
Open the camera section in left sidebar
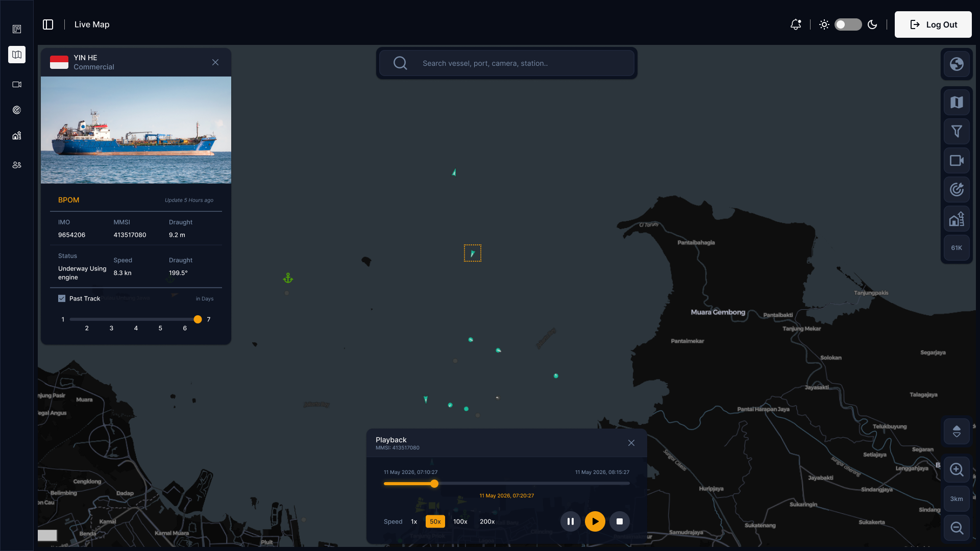click(x=17, y=84)
